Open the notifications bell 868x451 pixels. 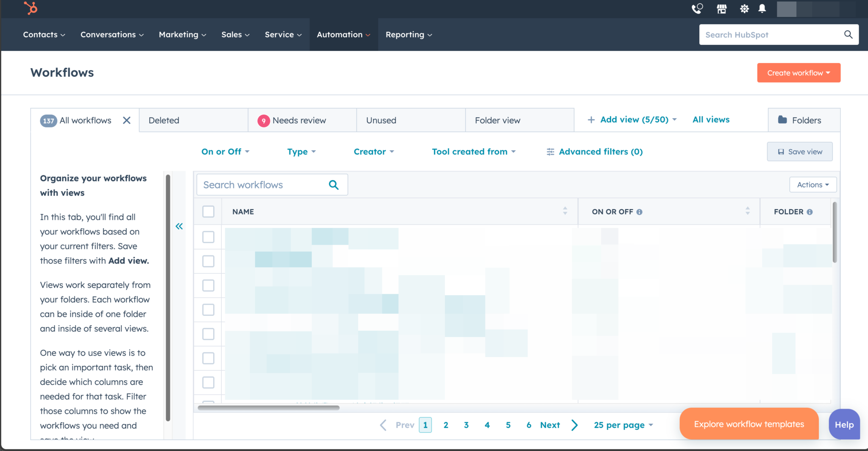(x=762, y=8)
